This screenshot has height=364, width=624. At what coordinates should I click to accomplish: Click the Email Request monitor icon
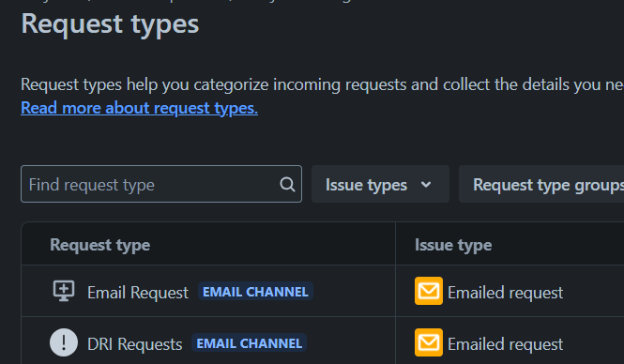coord(64,291)
